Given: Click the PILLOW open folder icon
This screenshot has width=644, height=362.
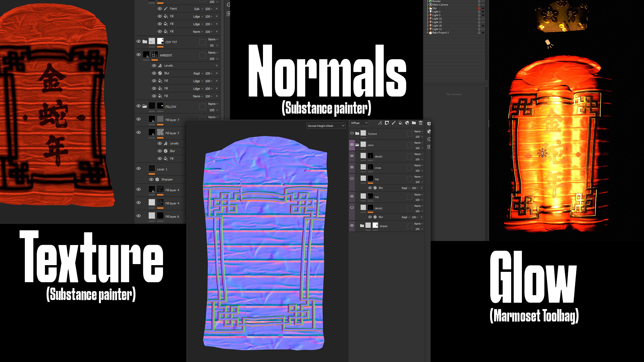Looking at the screenshot, I should click(x=145, y=106).
